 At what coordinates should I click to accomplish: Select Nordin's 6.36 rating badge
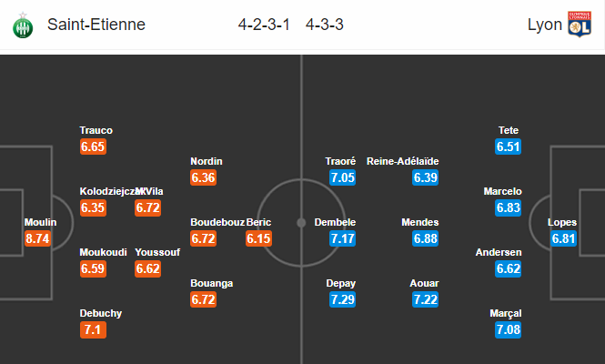coord(204,177)
